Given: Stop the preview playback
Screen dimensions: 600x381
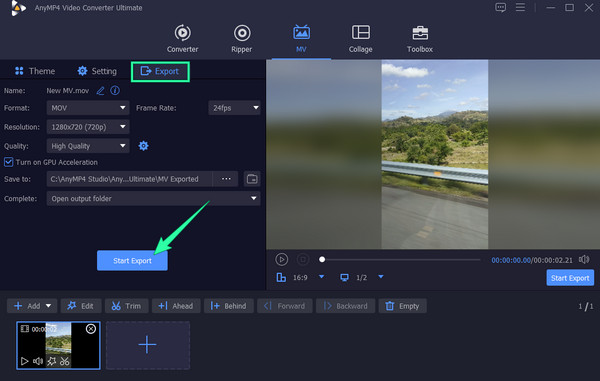Looking at the screenshot, I should [303, 259].
